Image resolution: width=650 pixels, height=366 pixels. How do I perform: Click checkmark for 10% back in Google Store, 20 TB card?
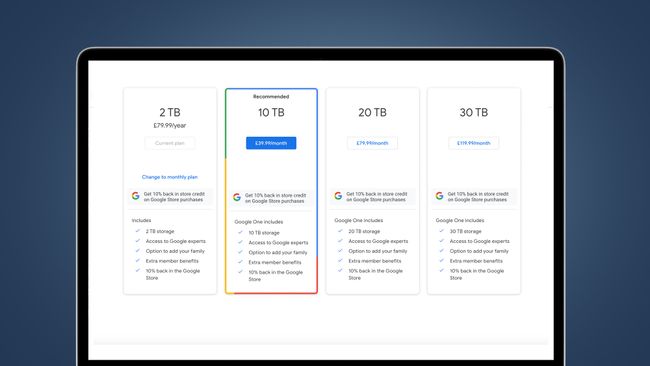[x=340, y=271]
